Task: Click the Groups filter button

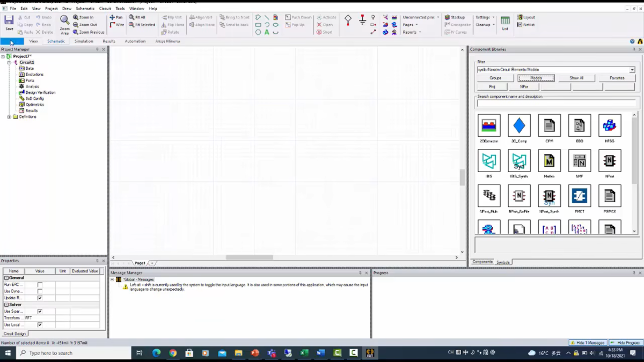Action: pyautogui.click(x=495, y=78)
